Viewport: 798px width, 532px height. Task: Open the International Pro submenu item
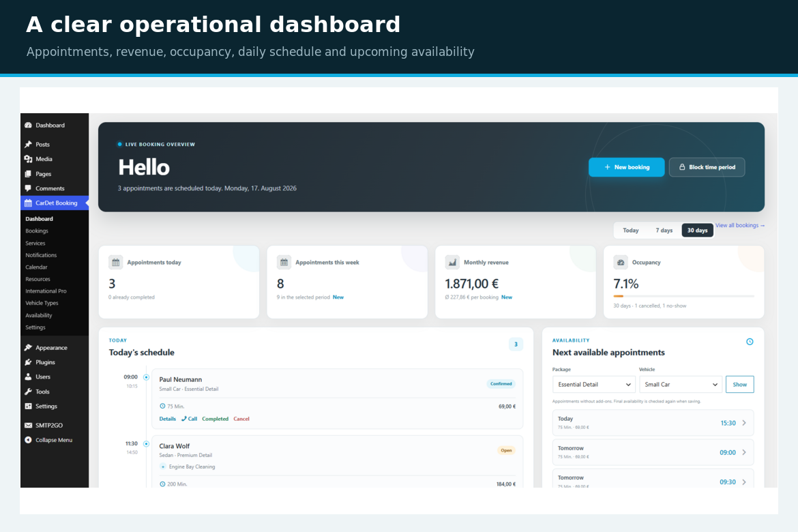click(x=46, y=291)
